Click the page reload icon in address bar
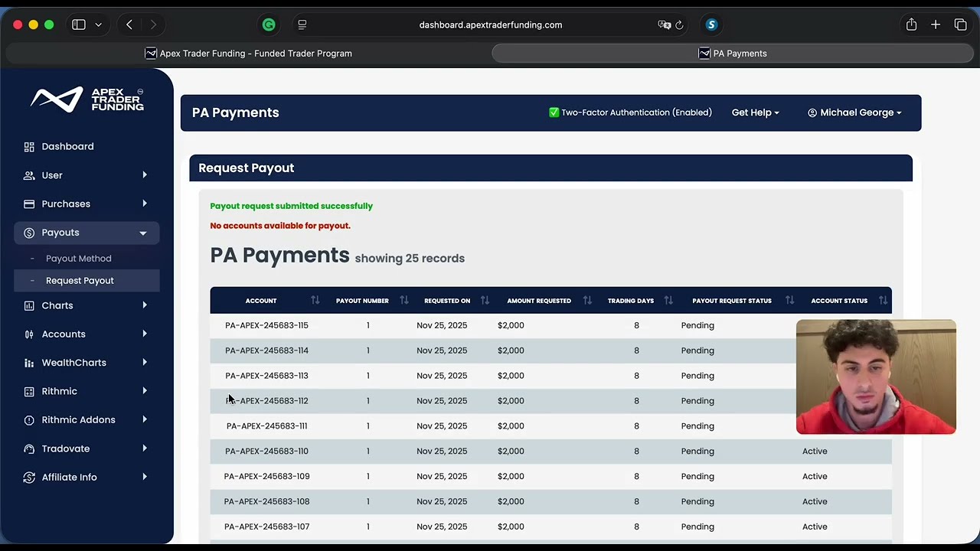Viewport: 980px width, 551px height. 679,25
